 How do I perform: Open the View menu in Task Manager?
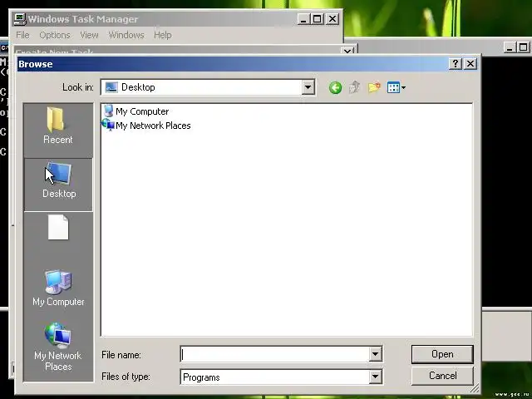[x=89, y=35]
